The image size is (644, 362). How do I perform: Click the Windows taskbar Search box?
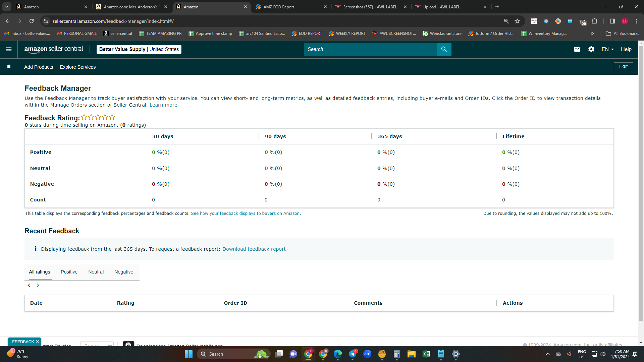click(233, 354)
